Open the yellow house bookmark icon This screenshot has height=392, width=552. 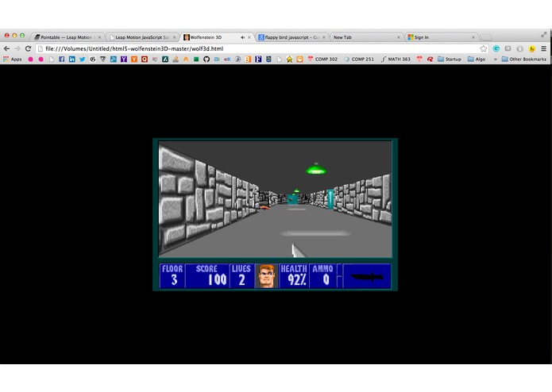click(289, 59)
